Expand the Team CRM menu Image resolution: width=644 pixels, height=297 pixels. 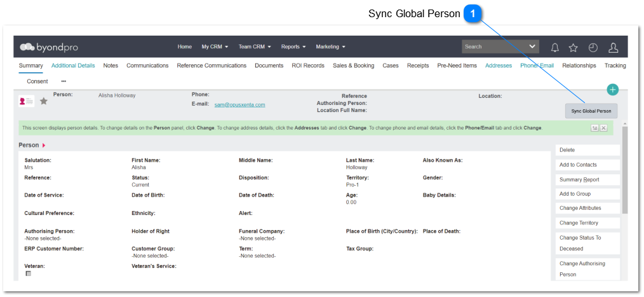tap(255, 46)
